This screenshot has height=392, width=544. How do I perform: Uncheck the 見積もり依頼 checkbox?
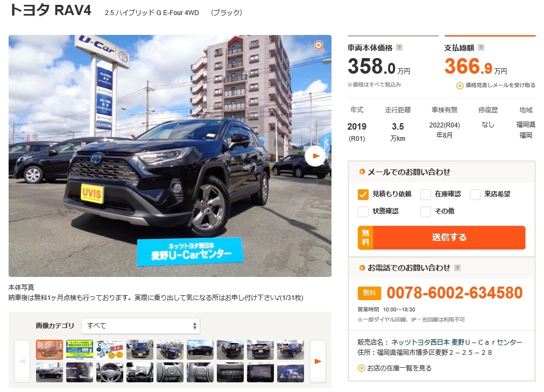[x=363, y=195]
